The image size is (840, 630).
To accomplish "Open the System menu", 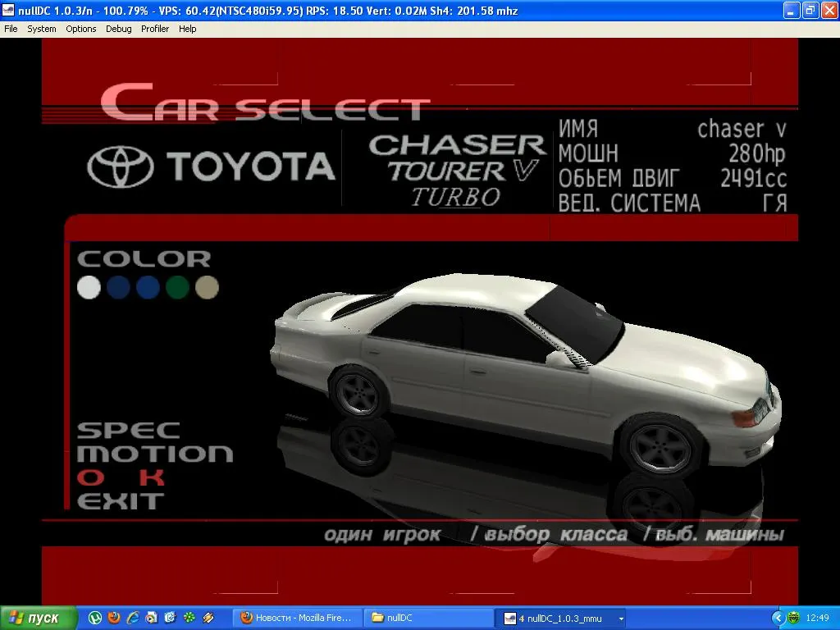I will [x=41, y=29].
